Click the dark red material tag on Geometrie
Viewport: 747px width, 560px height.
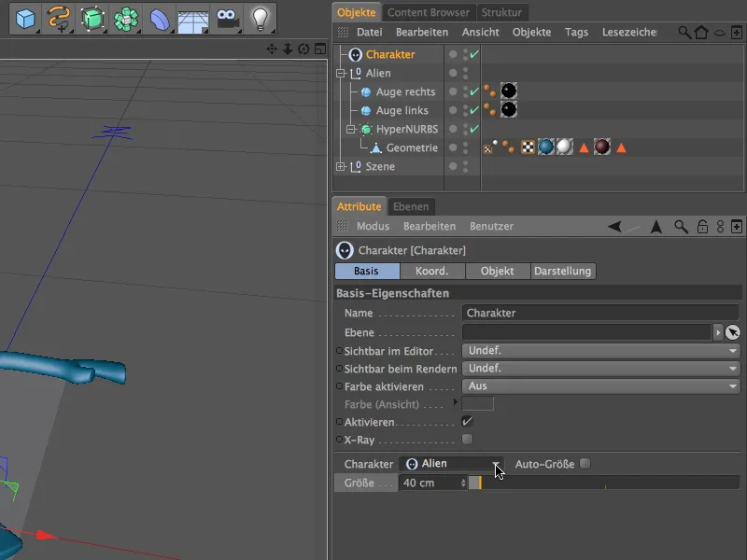tap(602, 147)
